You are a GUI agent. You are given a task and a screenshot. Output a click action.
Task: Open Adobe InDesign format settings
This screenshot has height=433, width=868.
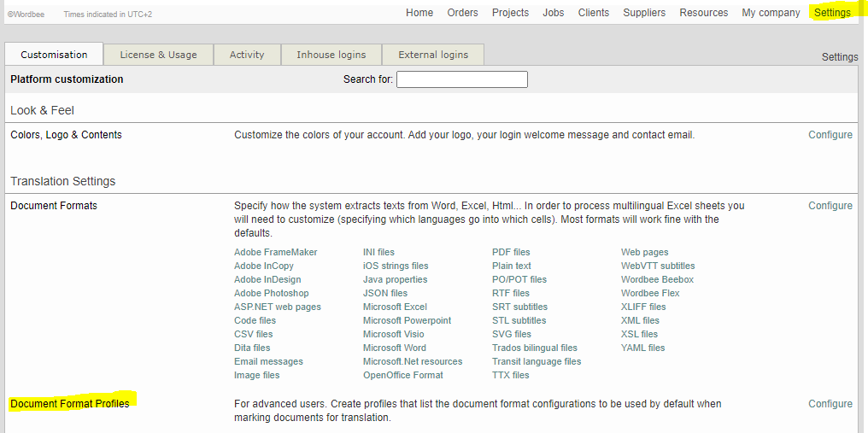pyautogui.click(x=267, y=279)
